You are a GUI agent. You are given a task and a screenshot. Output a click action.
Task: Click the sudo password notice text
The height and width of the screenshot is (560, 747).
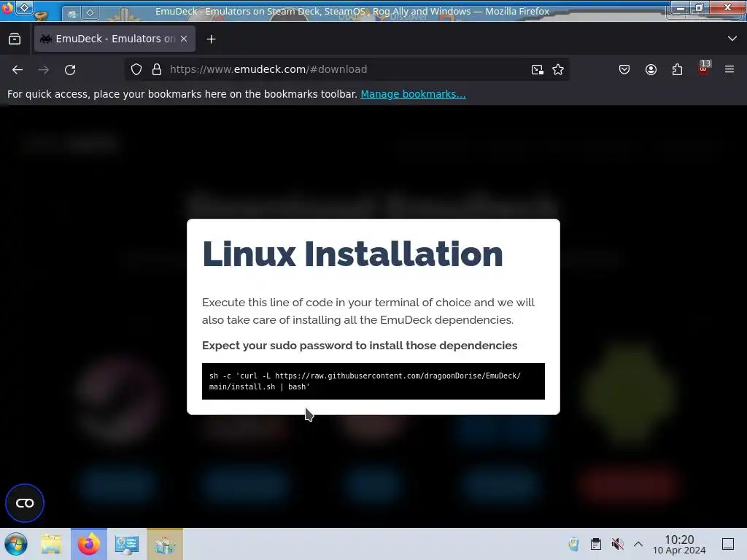click(360, 345)
